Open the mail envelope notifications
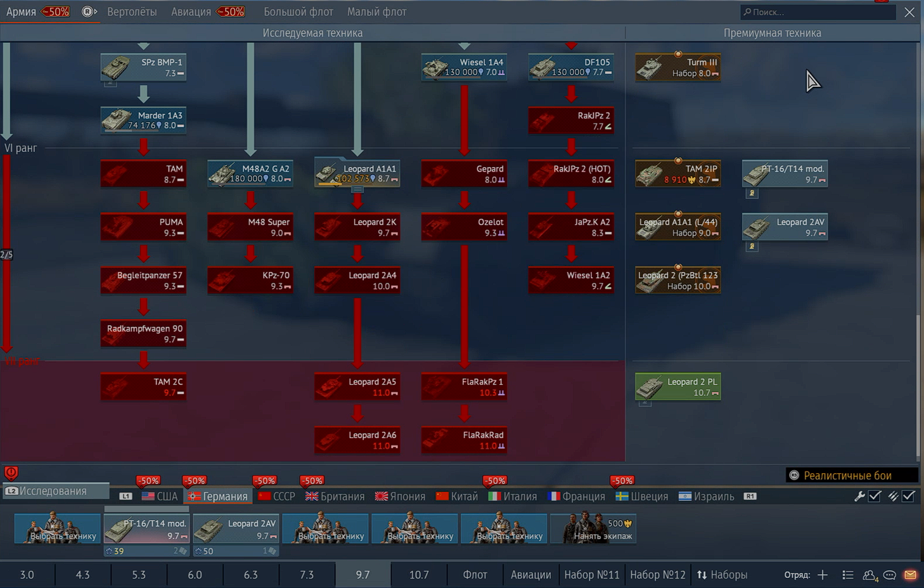 pyautogui.click(x=910, y=575)
